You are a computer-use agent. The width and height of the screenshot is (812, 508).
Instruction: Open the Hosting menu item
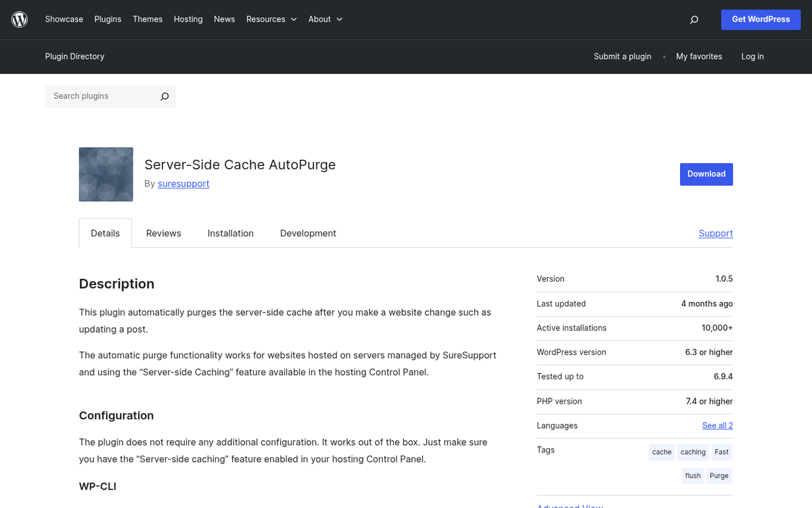pyautogui.click(x=187, y=19)
